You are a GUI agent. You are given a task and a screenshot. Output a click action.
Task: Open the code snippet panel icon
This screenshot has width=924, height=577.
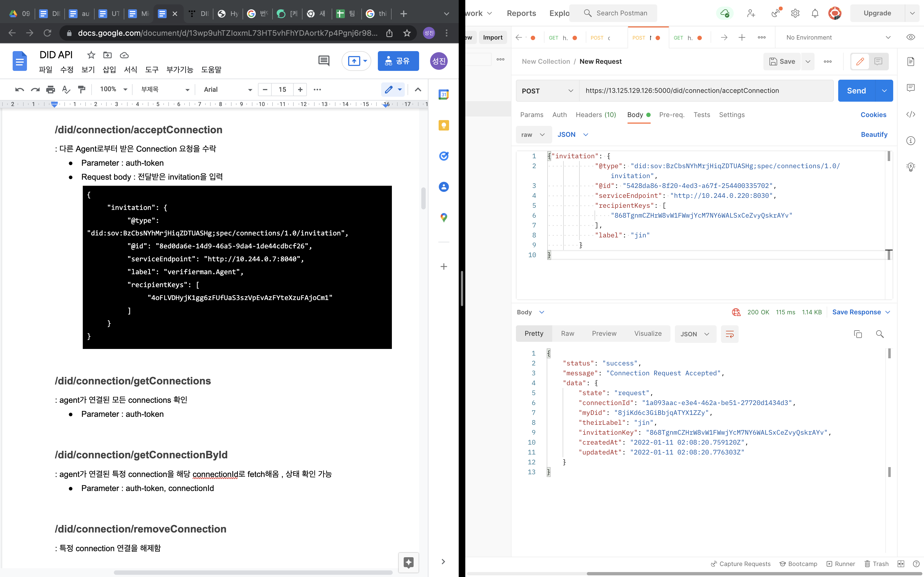click(911, 115)
